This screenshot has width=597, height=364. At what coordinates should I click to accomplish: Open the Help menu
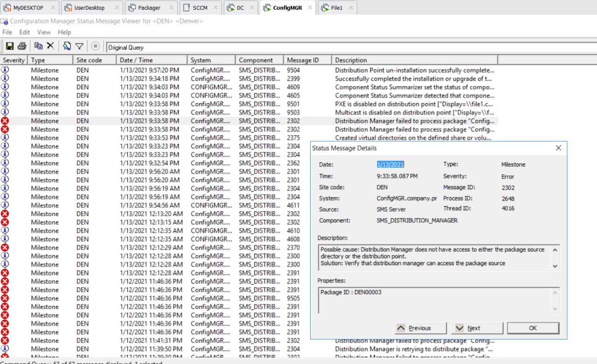[x=64, y=32]
